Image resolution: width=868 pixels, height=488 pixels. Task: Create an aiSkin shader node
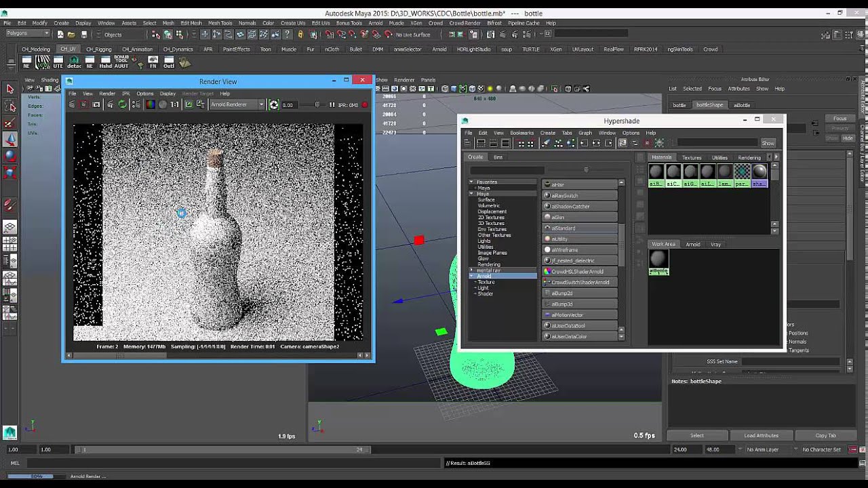tap(580, 218)
